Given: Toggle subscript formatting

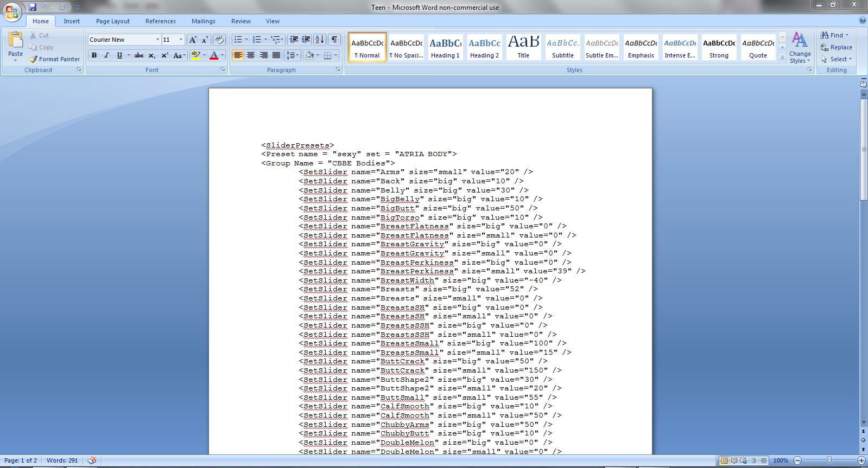Looking at the screenshot, I should pyautogui.click(x=152, y=55).
